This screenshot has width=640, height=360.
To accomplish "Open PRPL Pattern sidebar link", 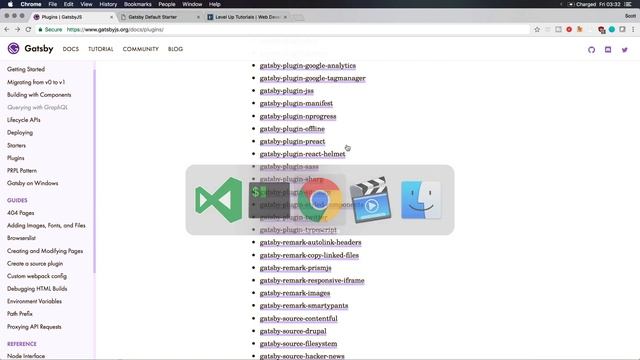I will click(22, 171).
